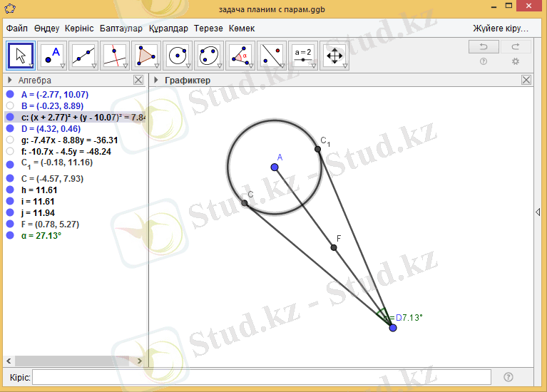Toggle visibility of angle α = 27.13°

pos(10,234)
